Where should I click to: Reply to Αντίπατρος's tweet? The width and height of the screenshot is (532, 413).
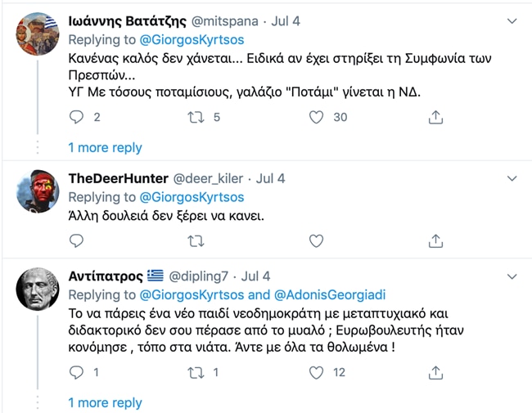(77, 372)
